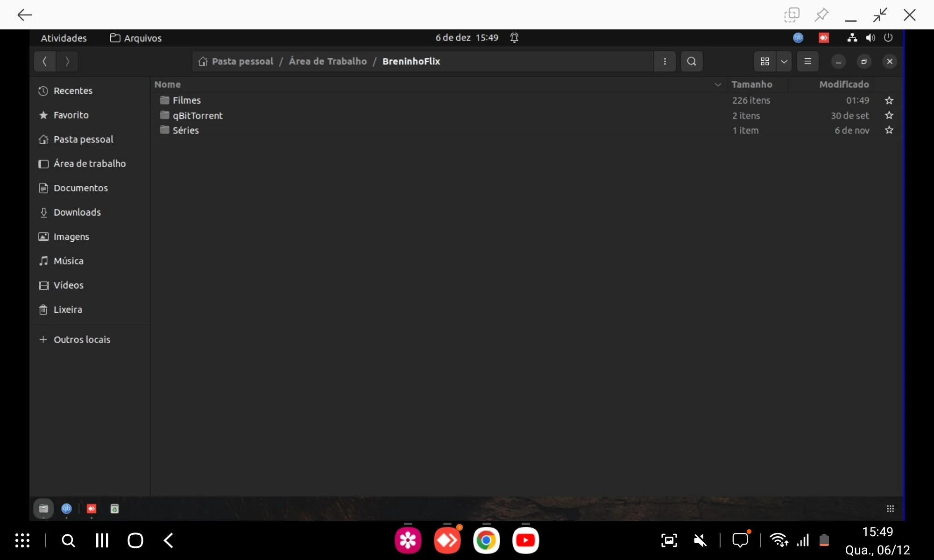This screenshot has width=934, height=560.
Task: Open Lixeira trash in sidebar
Action: [x=67, y=309]
